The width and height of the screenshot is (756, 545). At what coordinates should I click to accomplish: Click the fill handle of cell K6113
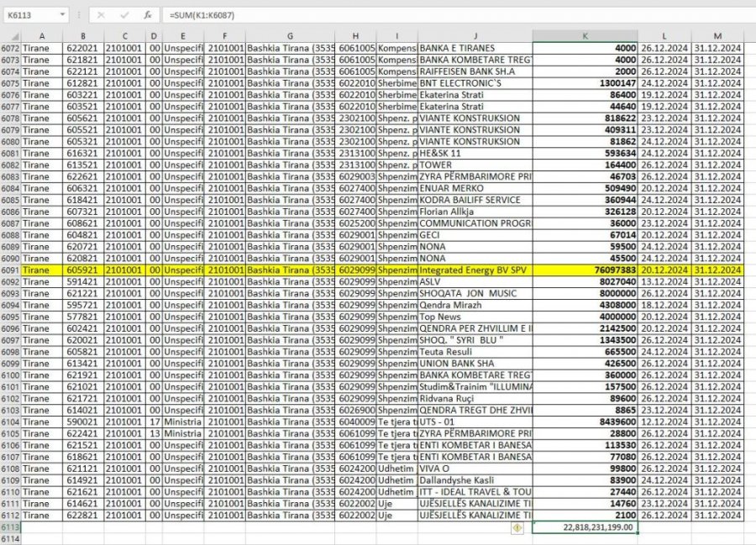coord(638,533)
